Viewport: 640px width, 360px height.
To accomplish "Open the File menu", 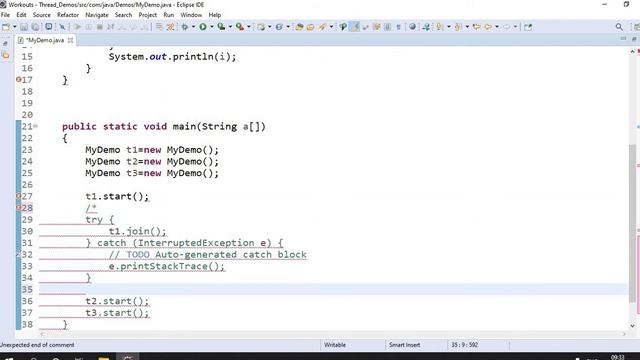I will (x=5, y=15).
